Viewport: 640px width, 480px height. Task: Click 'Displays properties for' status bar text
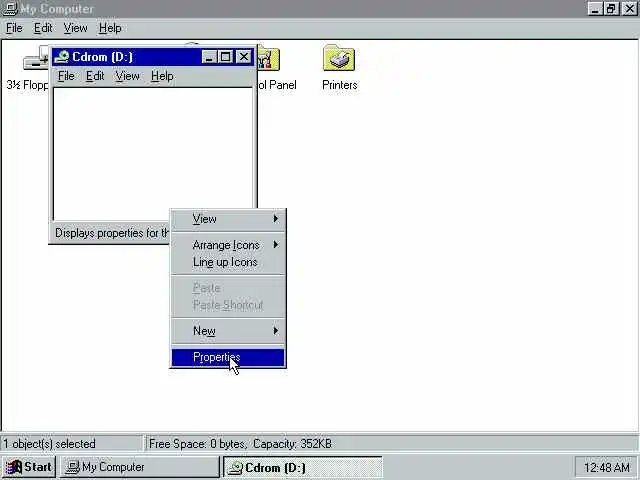(111, 233)
